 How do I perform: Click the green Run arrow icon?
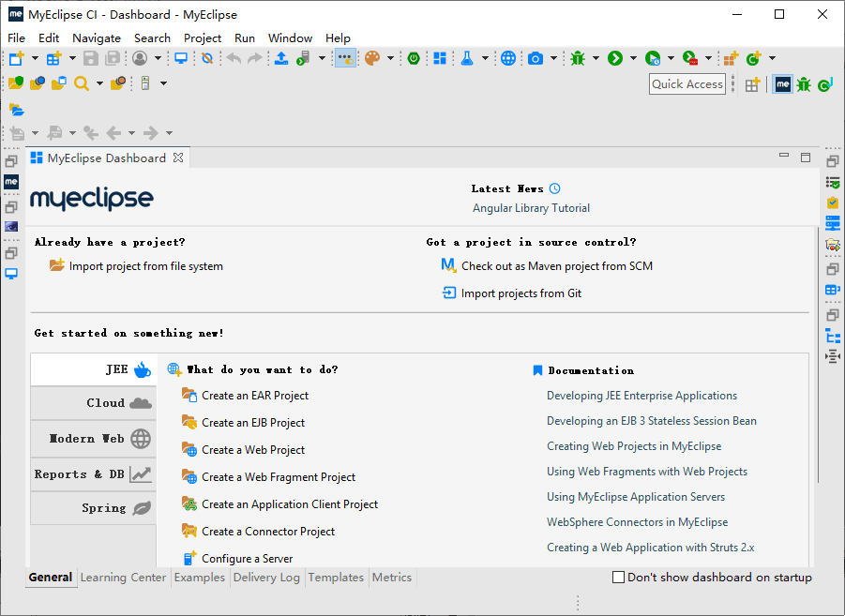(615, 58)
